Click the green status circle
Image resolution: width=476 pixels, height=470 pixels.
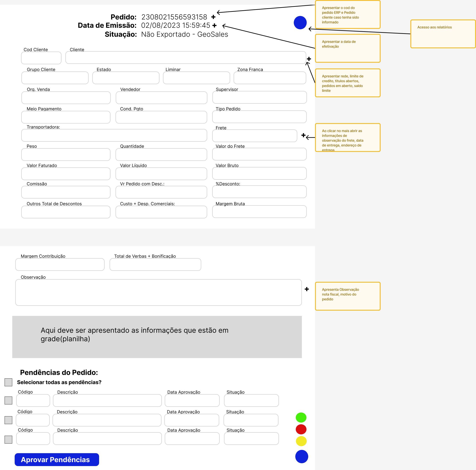point(301,418)
